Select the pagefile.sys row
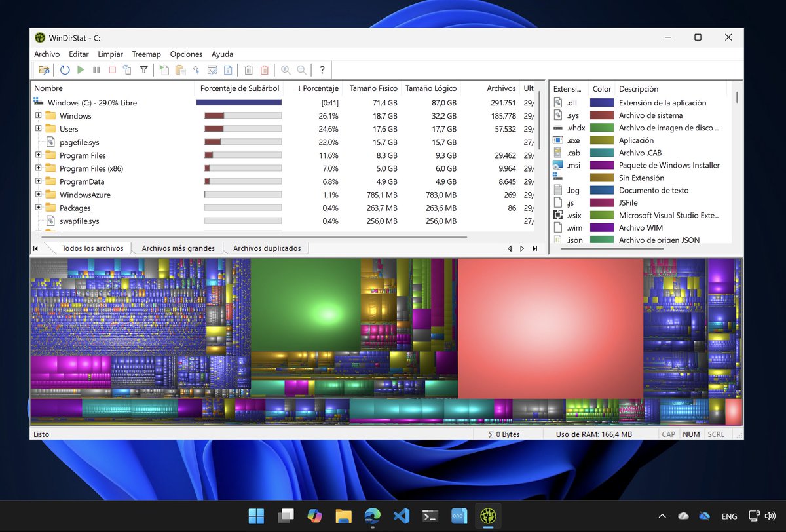The height and width of the screenshot is (532, 786). pyautogui.click(x=284, y=142)
